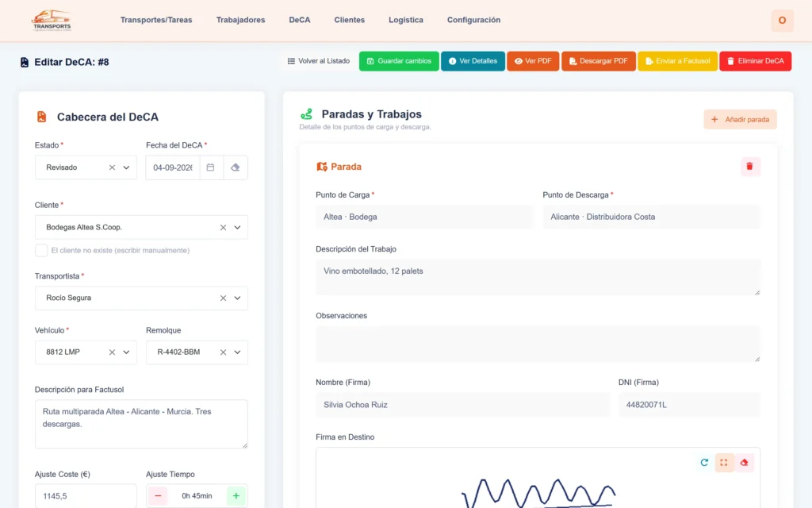The image size is (812, 508).
Task: Edit Descripción para Factusol textarea
Action: 141,424
